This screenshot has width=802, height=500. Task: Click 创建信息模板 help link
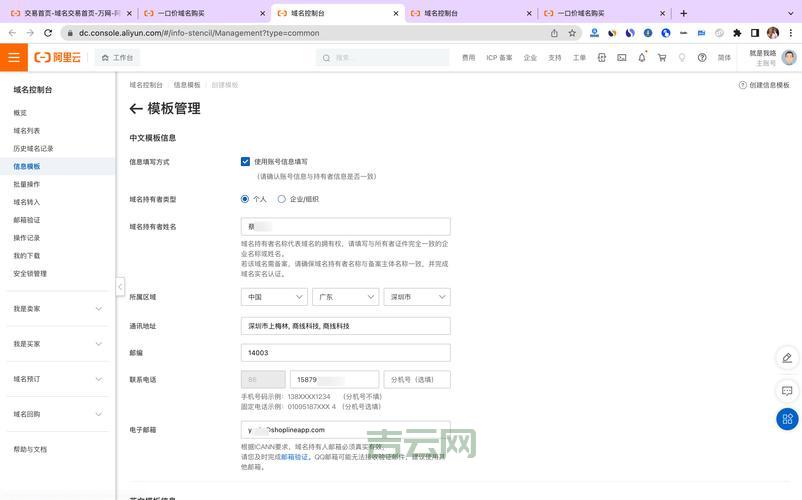[x=764, y=85]
